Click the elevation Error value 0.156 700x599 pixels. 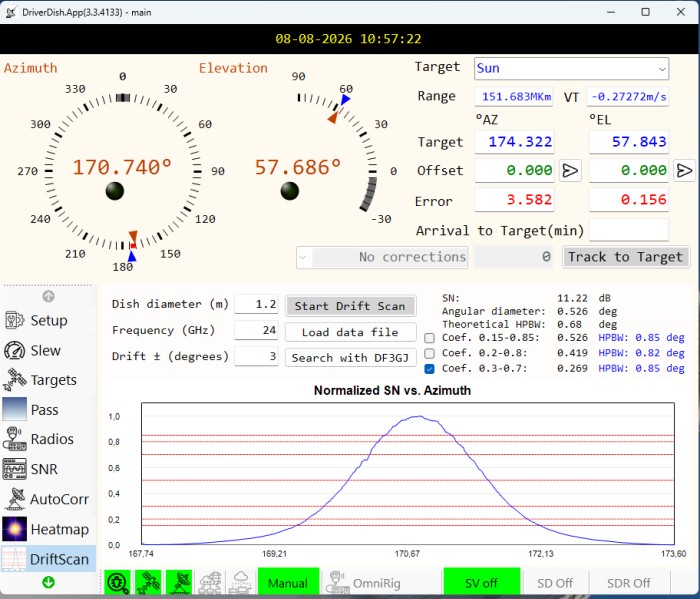point(629,200)
